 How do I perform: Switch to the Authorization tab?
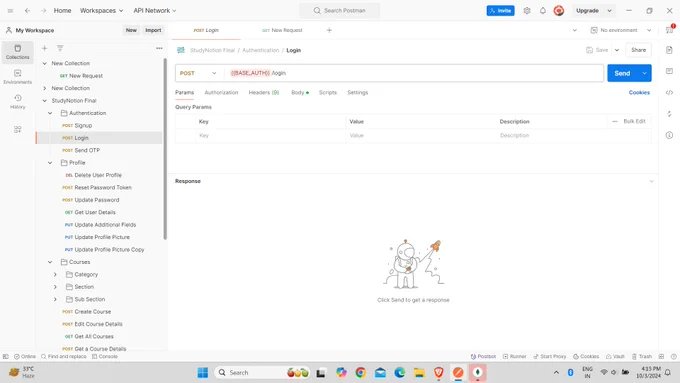[221, 92]
